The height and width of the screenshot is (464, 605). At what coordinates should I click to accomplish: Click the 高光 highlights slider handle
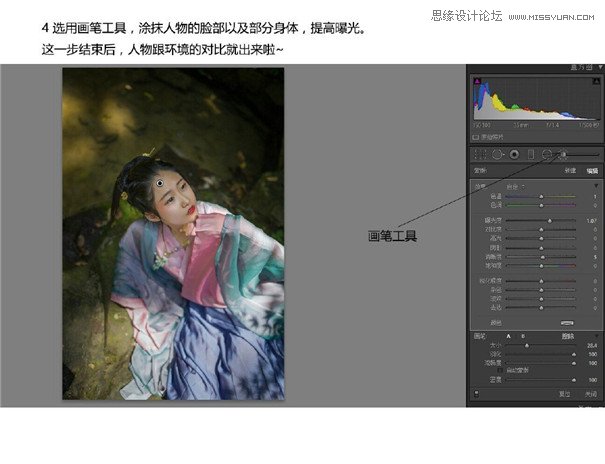[x=541, y=239]
